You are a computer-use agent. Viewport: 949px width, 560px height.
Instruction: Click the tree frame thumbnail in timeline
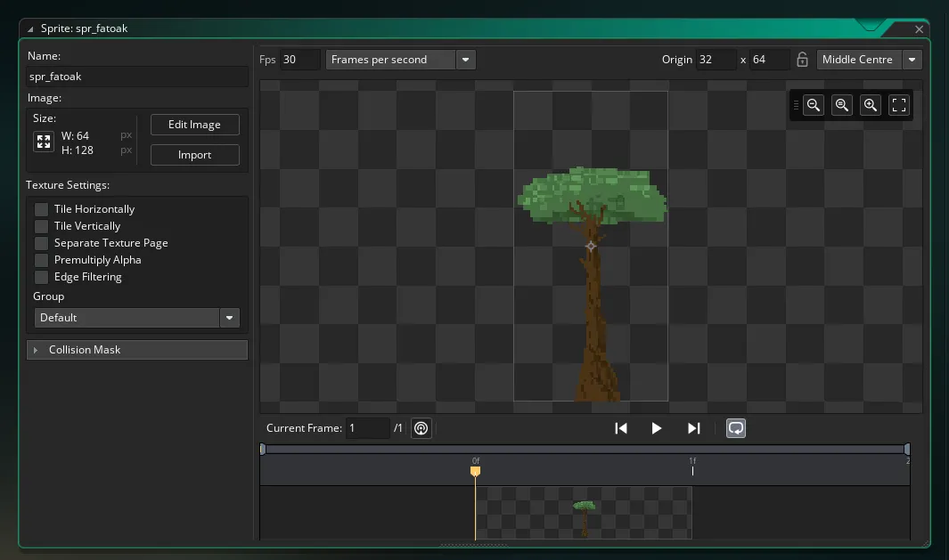click(x=584, y=513)
